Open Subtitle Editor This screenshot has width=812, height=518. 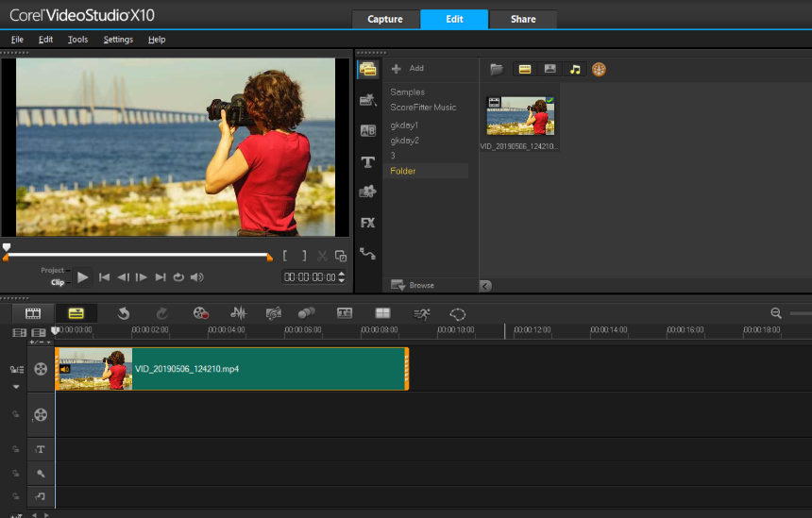[x=345, y=313]
